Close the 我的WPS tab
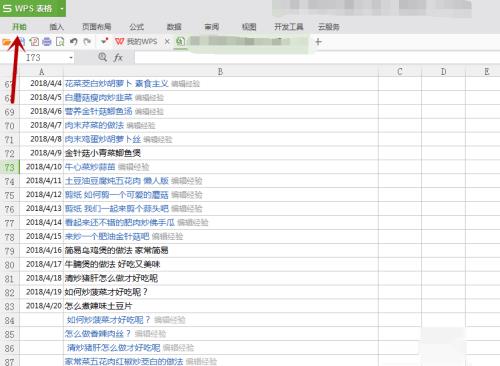Viewport: 500px width, 366px height. point(167,41)
